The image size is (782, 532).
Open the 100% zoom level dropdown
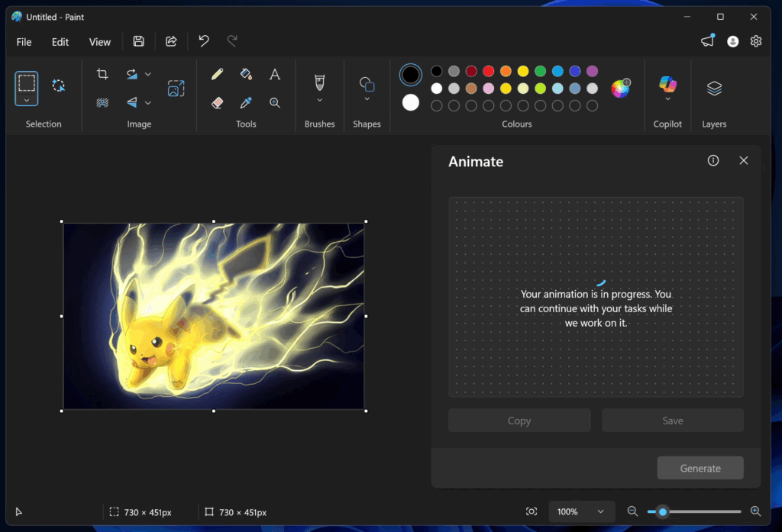[581, 511]
